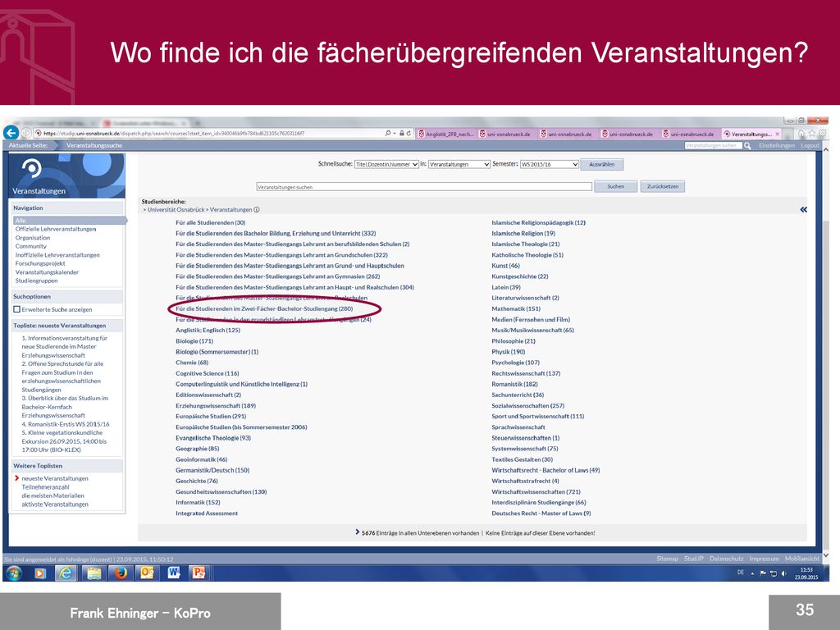Image resolution: width=840 pixels, height=630 pixels.
Task: Click the browser address bar
Action: pos(209,134)
